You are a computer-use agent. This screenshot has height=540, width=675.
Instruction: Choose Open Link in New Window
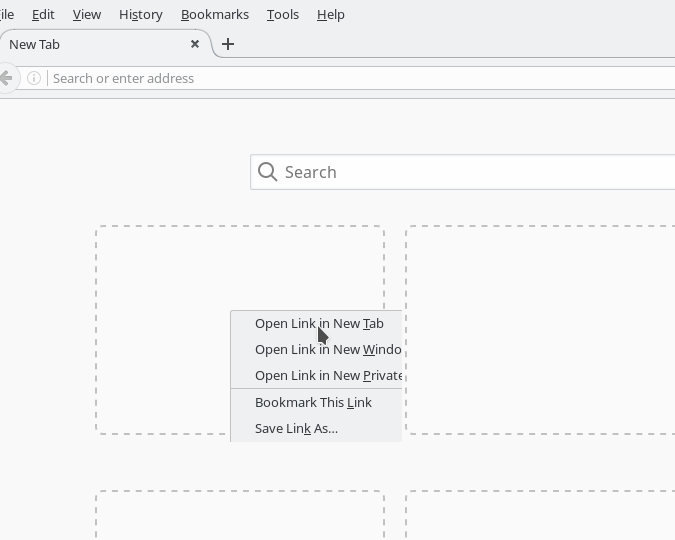coord(326,349)
